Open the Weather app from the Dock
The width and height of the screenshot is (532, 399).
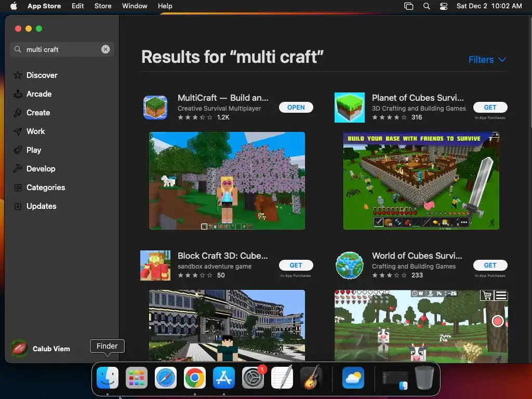pyautogui.click(x=353, y=378)
